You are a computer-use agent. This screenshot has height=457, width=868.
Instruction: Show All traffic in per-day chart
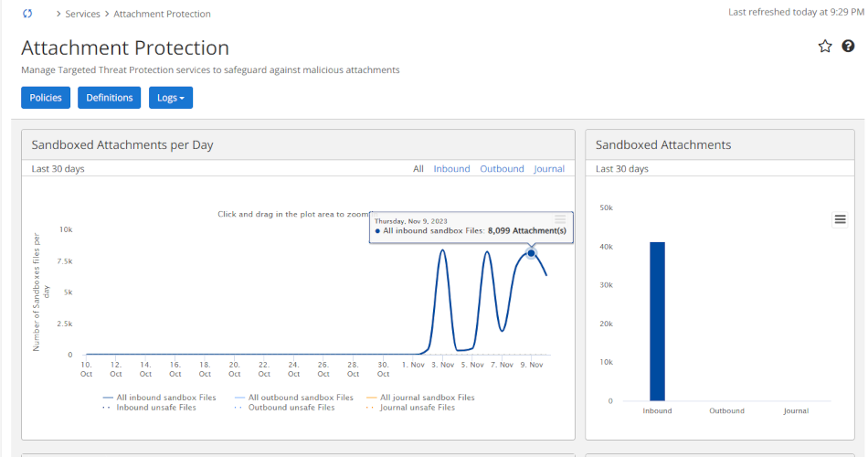point(418,168)
